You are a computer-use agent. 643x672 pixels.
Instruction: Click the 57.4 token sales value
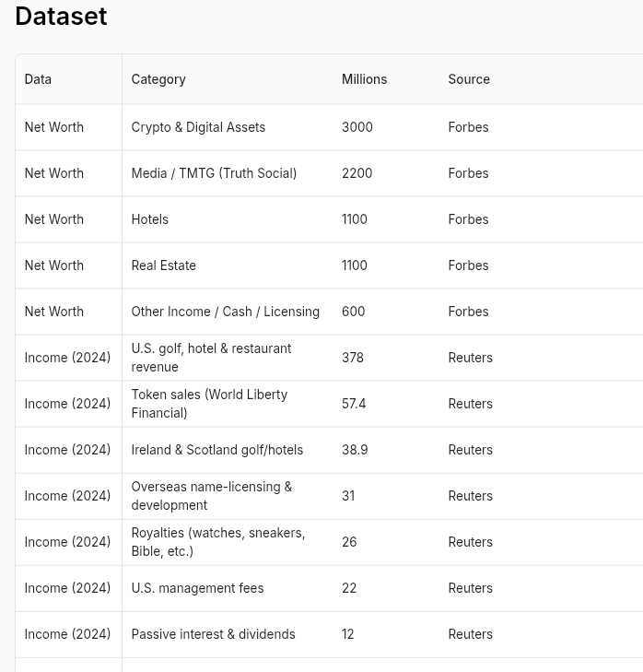(x=354, y=404)
